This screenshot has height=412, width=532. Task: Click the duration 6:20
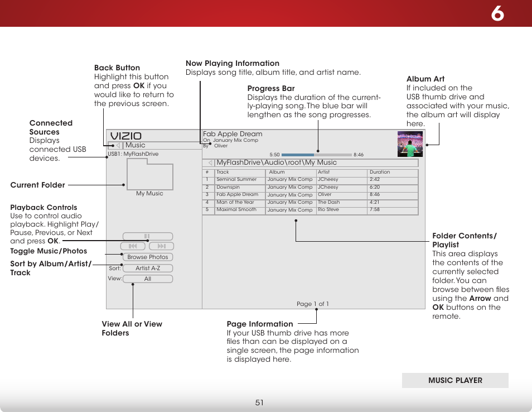point(375,187)
